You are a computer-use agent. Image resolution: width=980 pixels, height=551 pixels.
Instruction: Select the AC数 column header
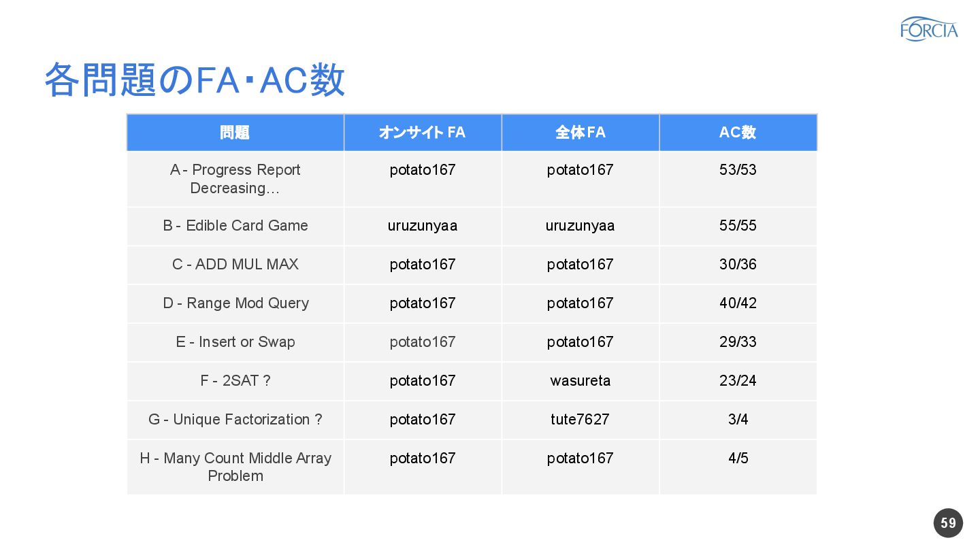[738, 133]
